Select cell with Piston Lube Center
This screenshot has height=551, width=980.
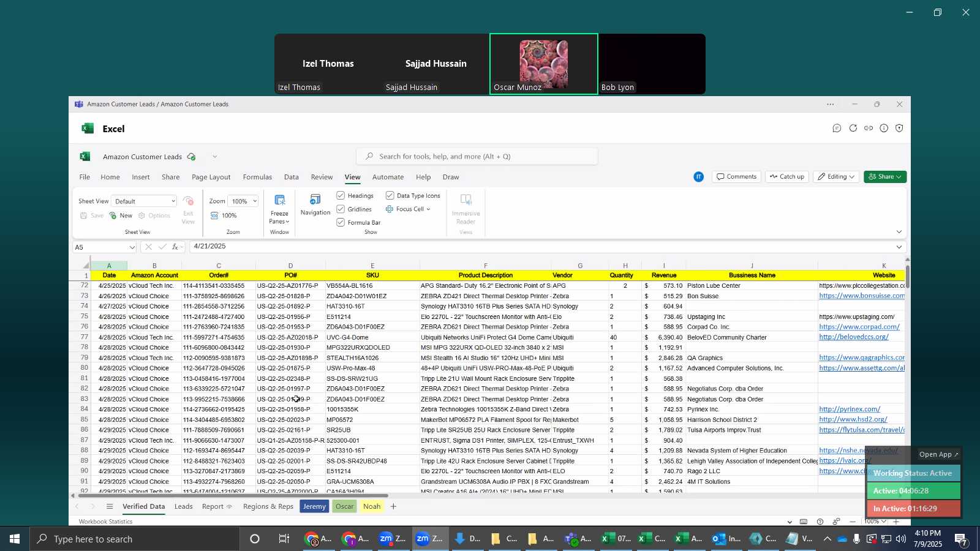tap(752, 285)
